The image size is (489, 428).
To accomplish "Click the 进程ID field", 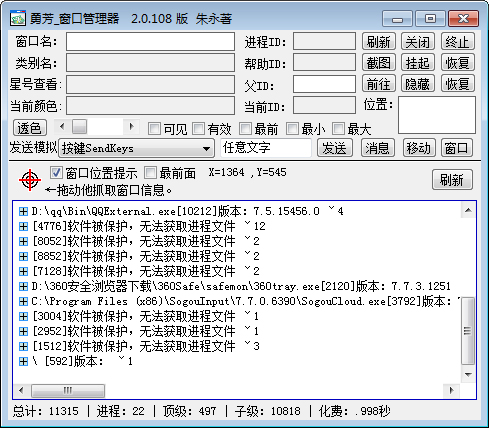I will pos(324,41).
